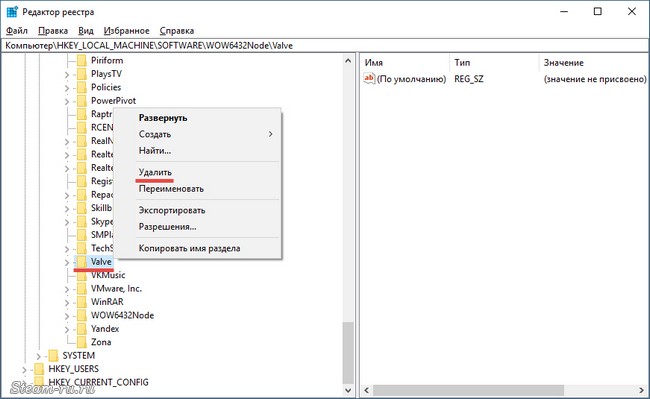Viewport: 650px width, 399px height.
Task: Open the Справка menu
Action: point(177,31)
